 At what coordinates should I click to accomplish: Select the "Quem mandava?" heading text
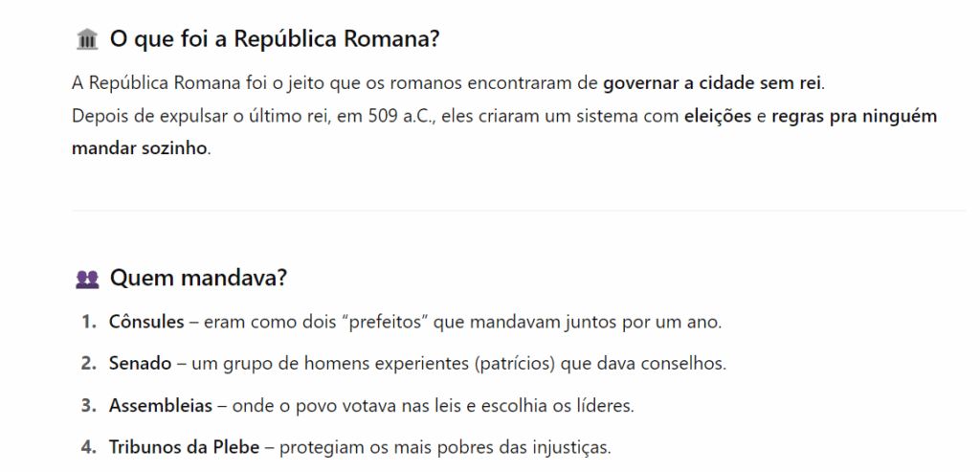(x=198, y=279)
